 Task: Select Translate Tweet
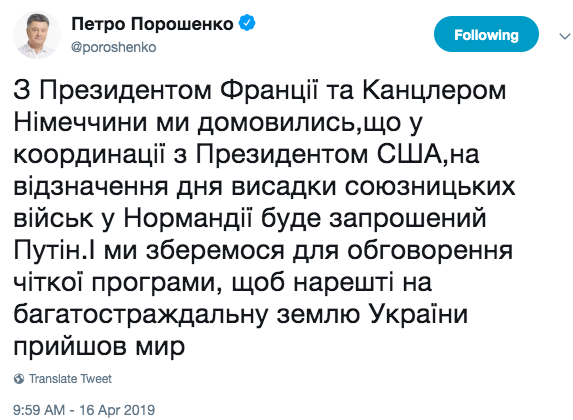click(70, 379)
